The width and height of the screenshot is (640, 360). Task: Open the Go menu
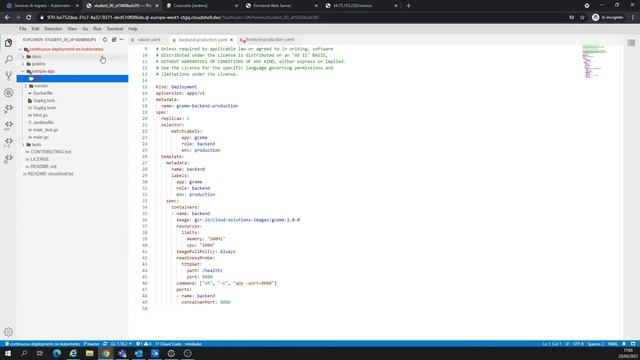click(x=85, y=29)
